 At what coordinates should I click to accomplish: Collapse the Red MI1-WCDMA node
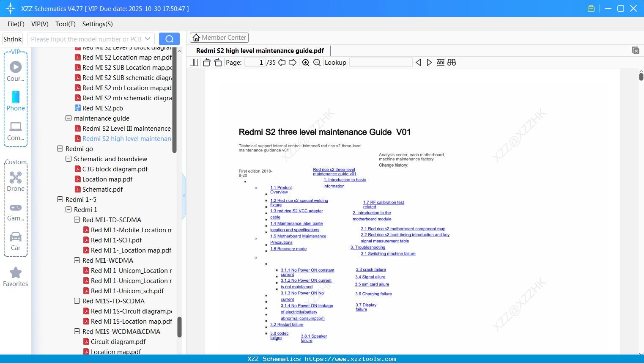click(77, 260)
